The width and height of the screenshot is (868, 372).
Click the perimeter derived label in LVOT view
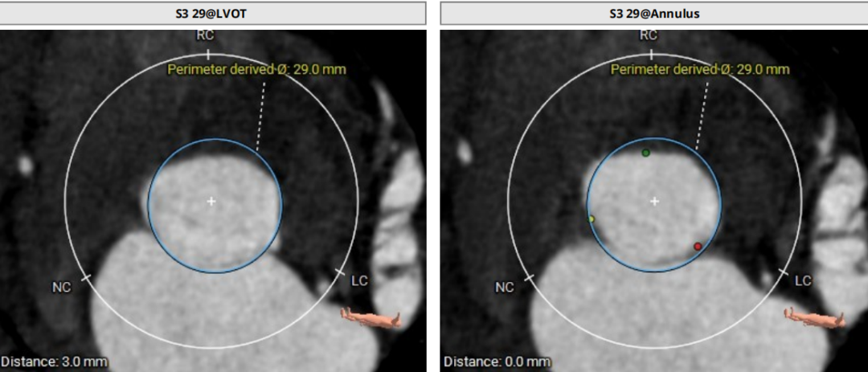256,70
